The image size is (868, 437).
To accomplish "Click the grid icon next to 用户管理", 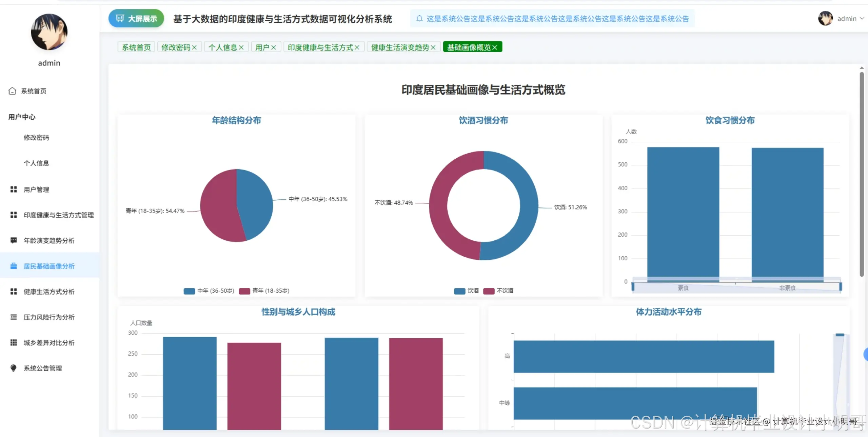I will pos(14,189).
